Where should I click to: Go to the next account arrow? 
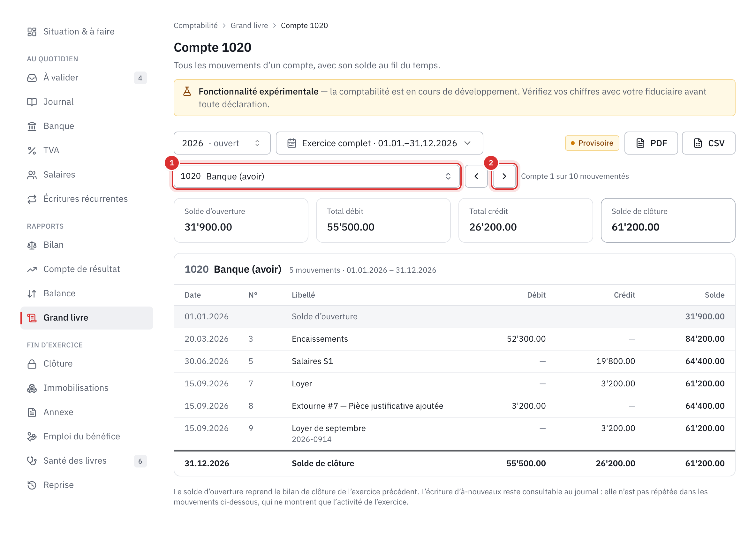pos(504,176)
